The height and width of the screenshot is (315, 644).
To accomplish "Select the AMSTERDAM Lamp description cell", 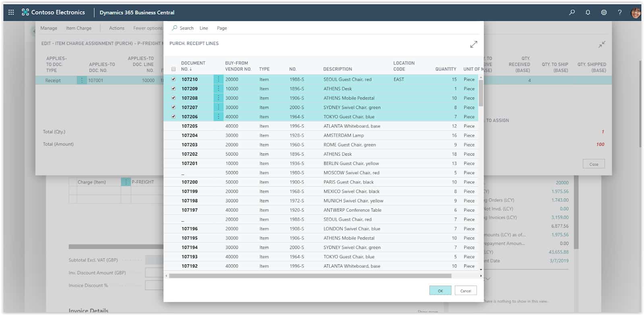I will pyautogui.click(x=344, y=135).
